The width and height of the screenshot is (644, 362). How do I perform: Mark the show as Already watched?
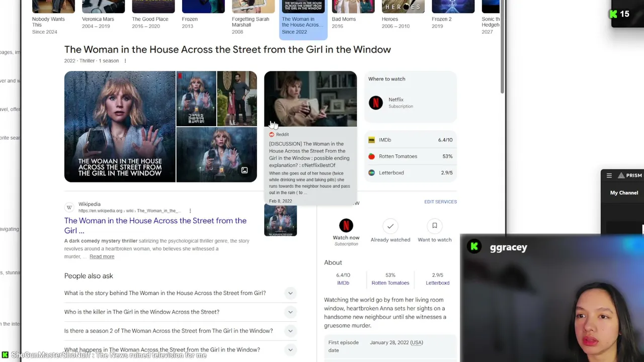[390, 226]
